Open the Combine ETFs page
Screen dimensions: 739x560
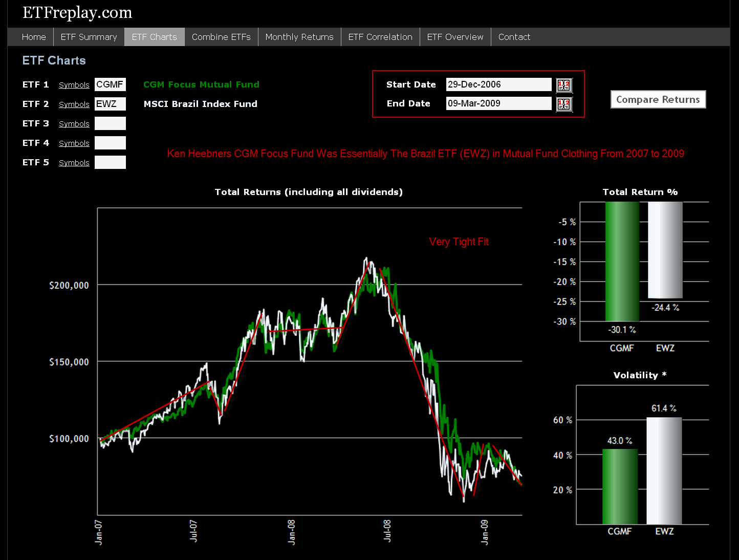221,37
